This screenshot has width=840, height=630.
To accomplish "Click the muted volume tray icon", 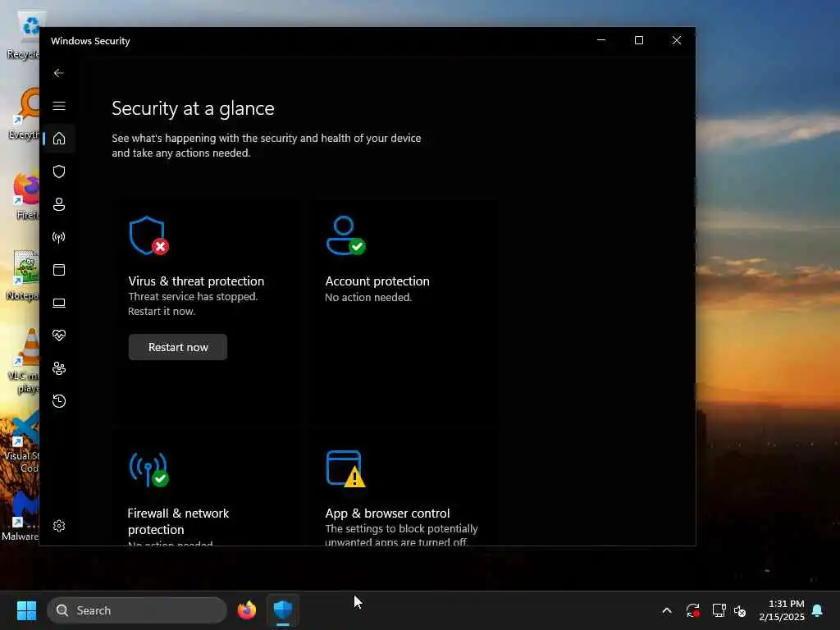I will click(740, 610).
